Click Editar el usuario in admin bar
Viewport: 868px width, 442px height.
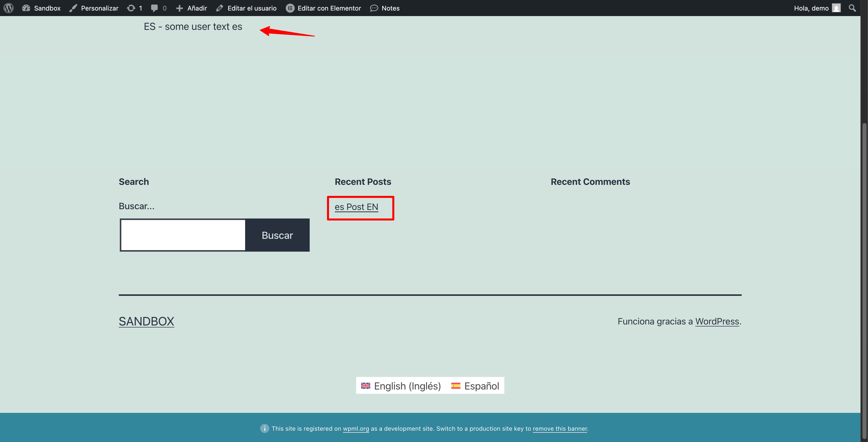click(x=246, y=8)
